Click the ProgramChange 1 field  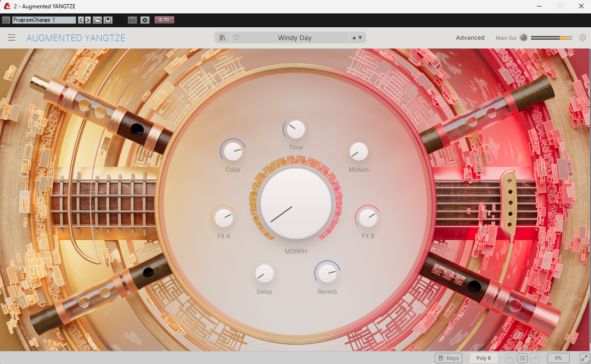coord(44,20)
